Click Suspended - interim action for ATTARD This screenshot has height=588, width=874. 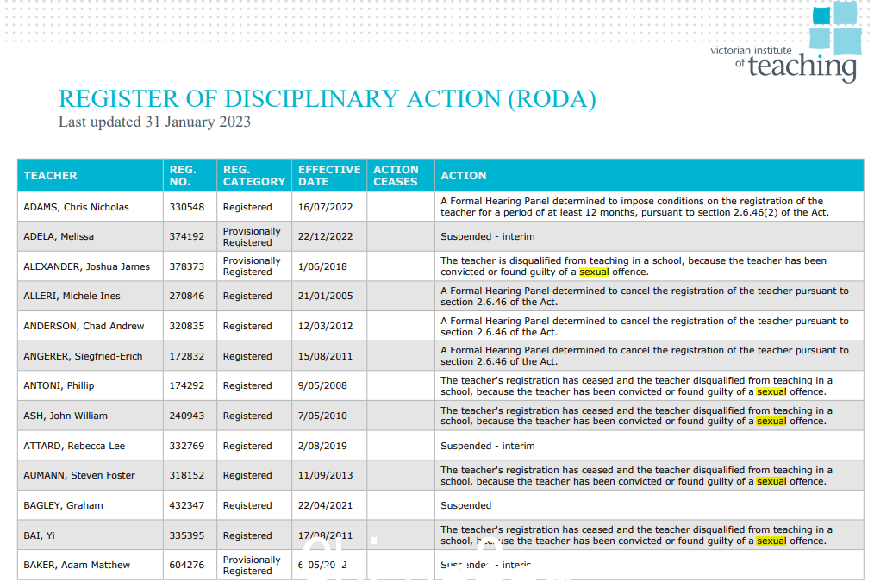pyautogui.click(x=488, y=446)
